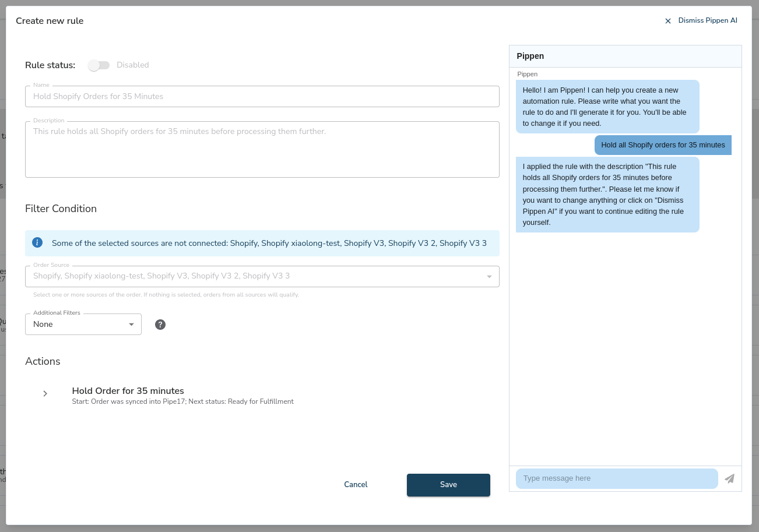Screen dimensions: 759x532
Task: Click the Order Source dropdown arrow
Action: coord(489,277)
